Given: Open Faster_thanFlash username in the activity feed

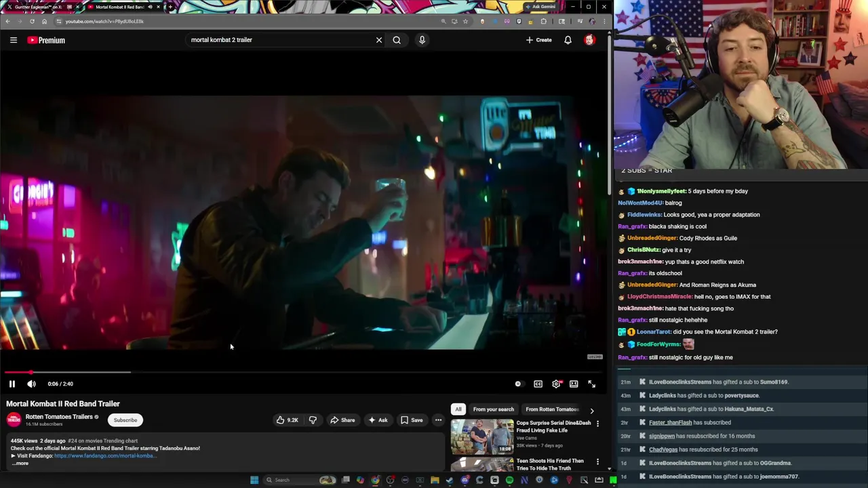Looking at the screenshot, I should [x=670, y=422].
